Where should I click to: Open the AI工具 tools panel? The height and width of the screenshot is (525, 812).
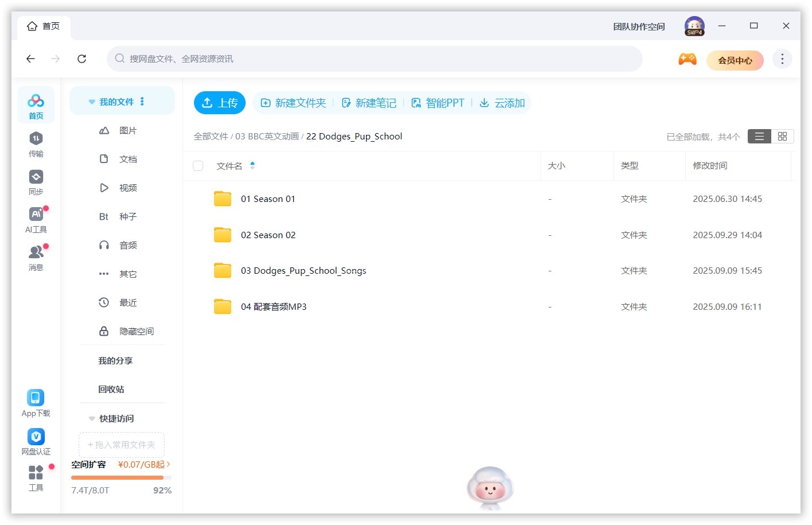[36, 217]
